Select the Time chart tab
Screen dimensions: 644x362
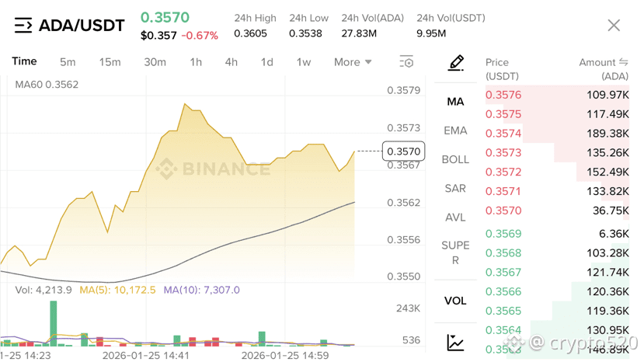coord(24,61)
